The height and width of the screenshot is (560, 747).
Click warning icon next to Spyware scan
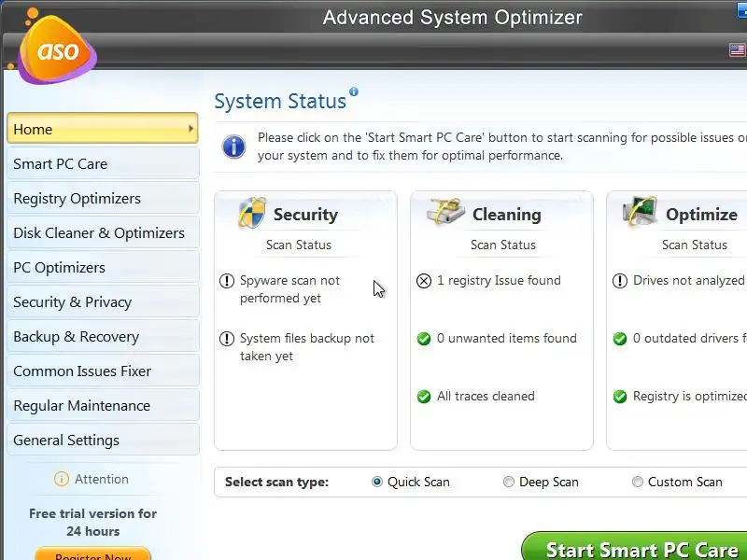pyautogui.click(x=227, y=281)
